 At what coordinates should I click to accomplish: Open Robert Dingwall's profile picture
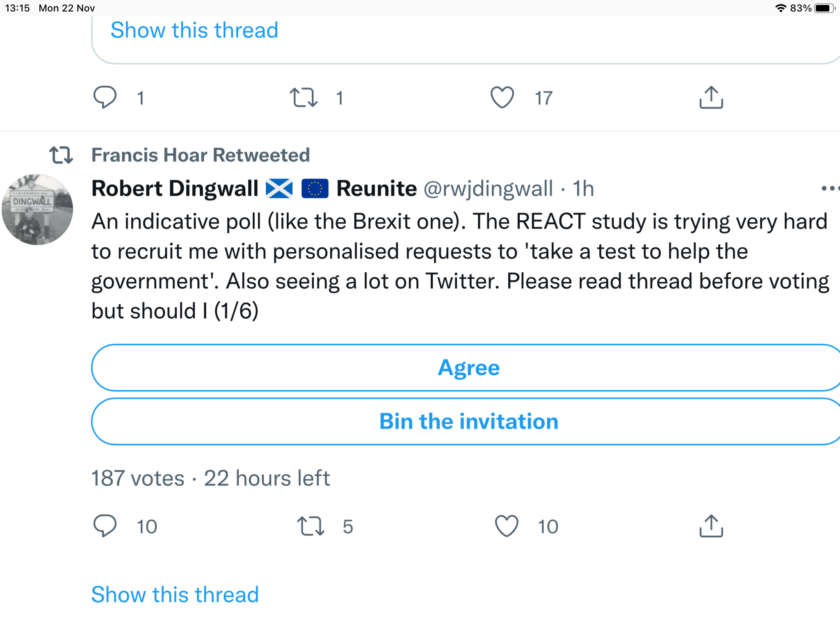tap(37, 210)
